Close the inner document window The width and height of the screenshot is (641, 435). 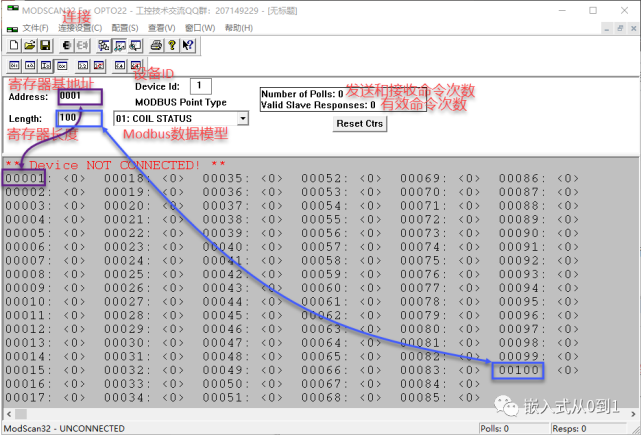[634, 28]
